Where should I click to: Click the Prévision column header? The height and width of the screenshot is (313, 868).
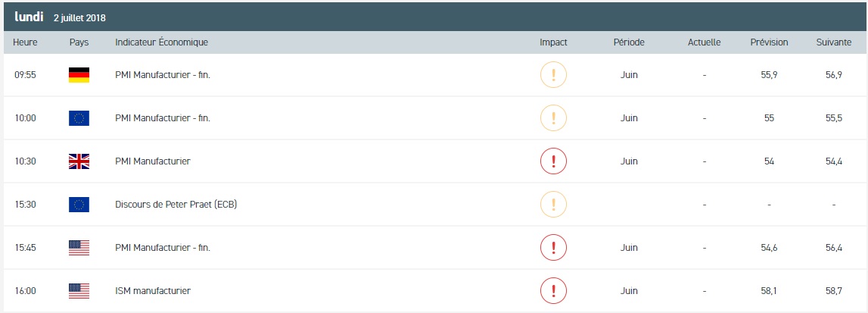point(769,42)
